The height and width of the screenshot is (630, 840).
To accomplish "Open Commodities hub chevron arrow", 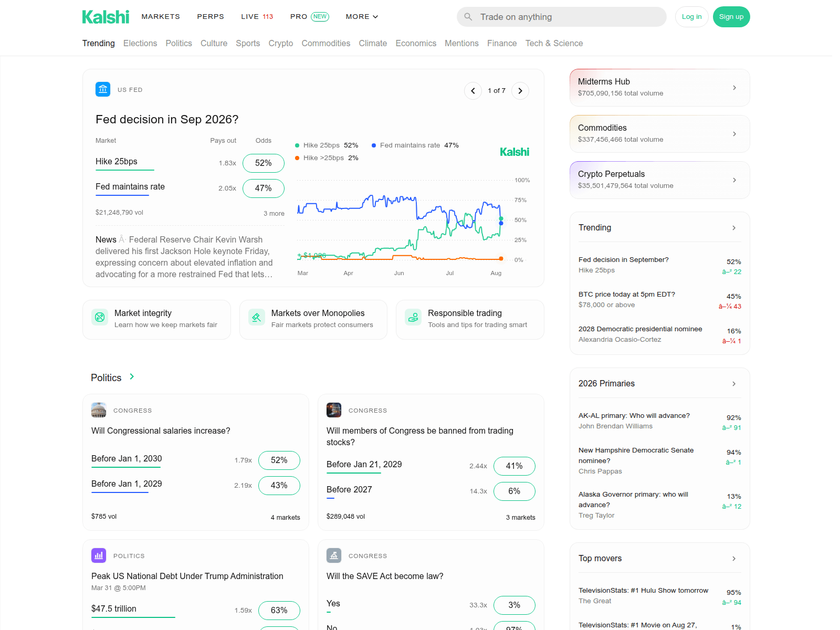I will tap(734, 134).
